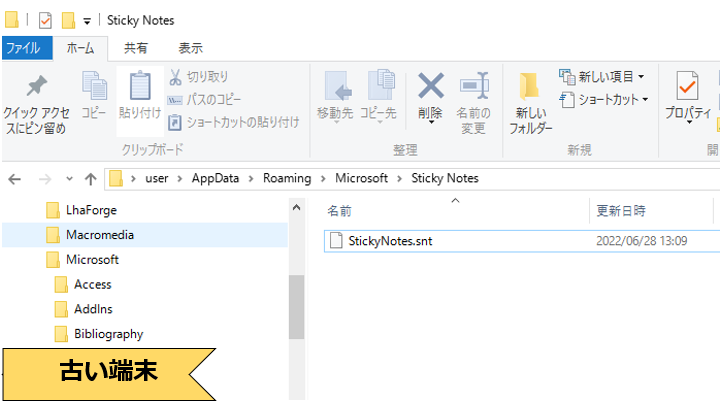
Task: Expand chevron after Roaming in breadcrumb
Action: (323, 179)
